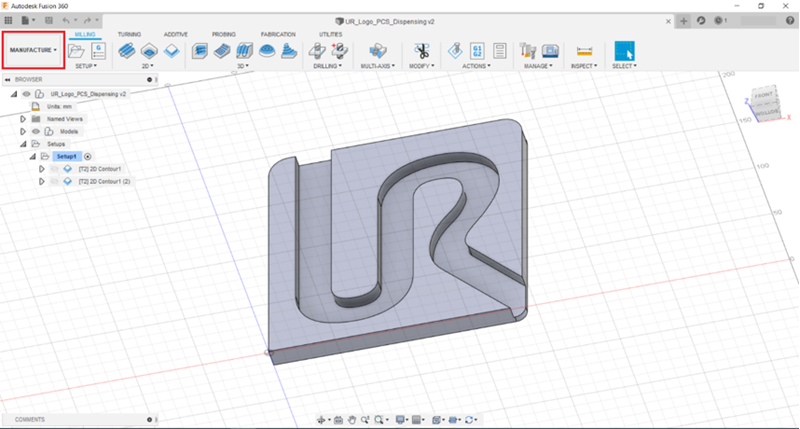Activate the Select tool icon

(x=624, y=51)
